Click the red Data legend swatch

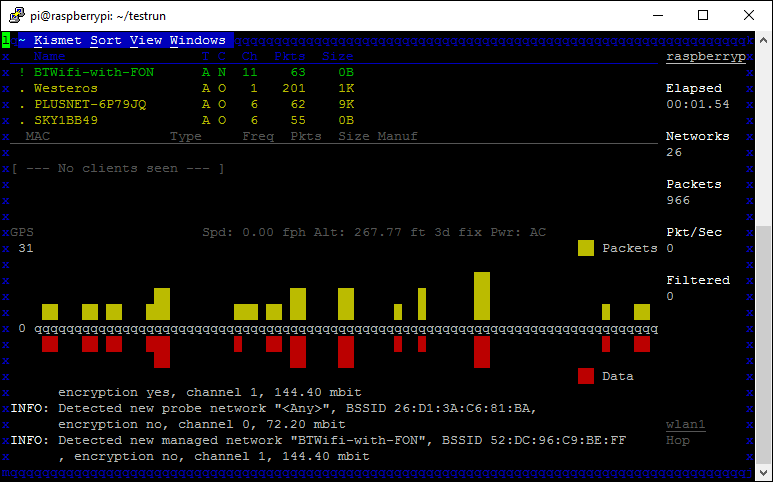coord(586,376)
